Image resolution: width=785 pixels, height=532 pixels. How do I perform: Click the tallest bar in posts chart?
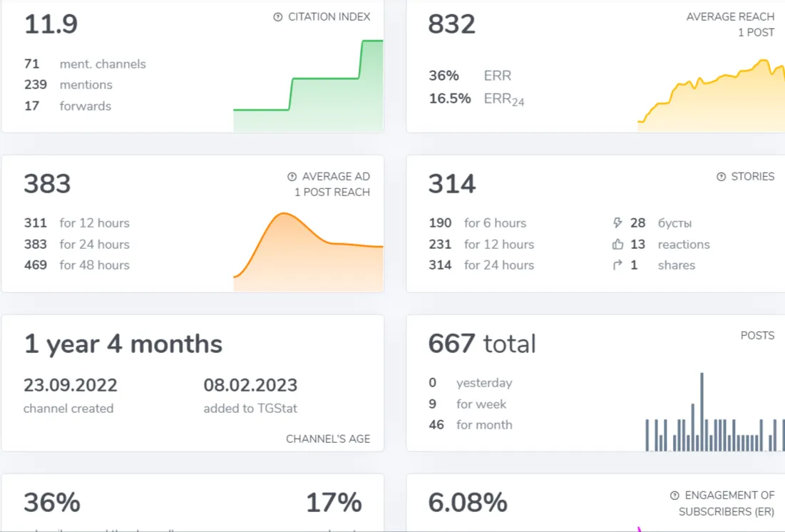[702, 411]
